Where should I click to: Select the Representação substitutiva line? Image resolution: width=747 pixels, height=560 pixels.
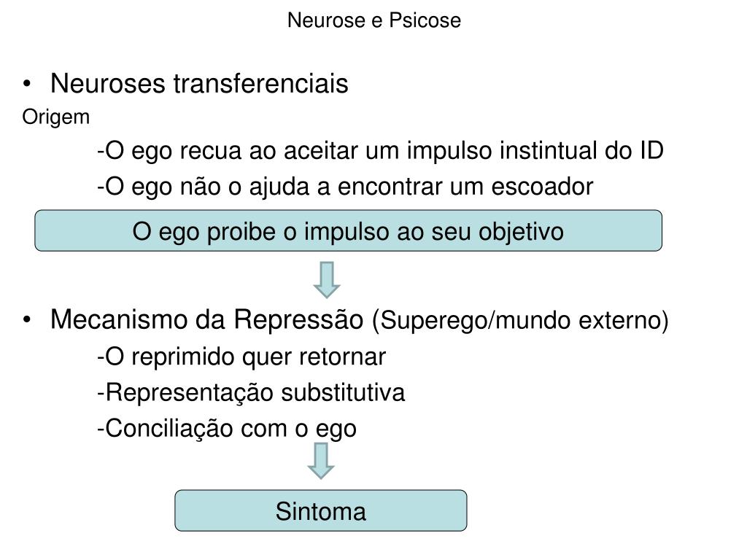pyautogui.click(x=251, y=393)
